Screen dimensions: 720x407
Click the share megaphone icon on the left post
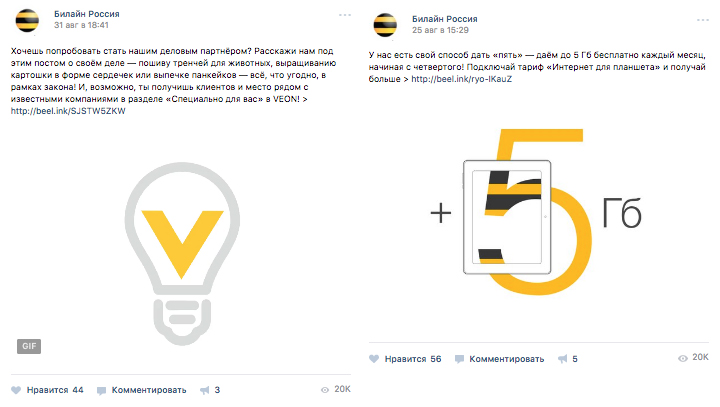(x=204, y=390)
